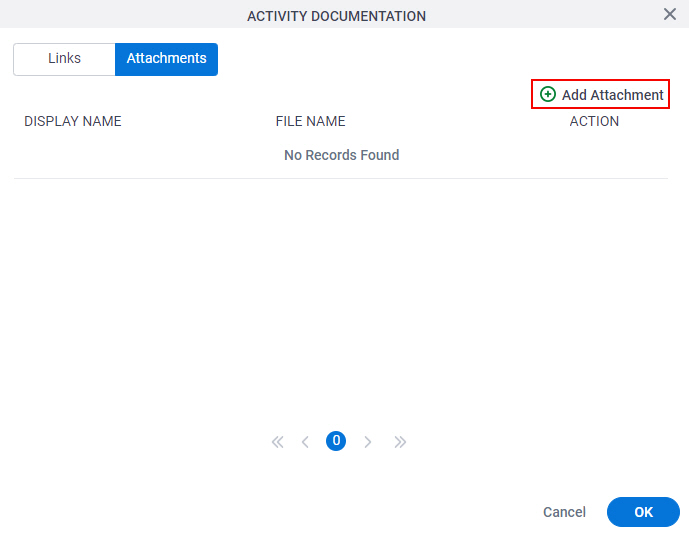
Task: Cancel the dialog
Action: (564, 512)
